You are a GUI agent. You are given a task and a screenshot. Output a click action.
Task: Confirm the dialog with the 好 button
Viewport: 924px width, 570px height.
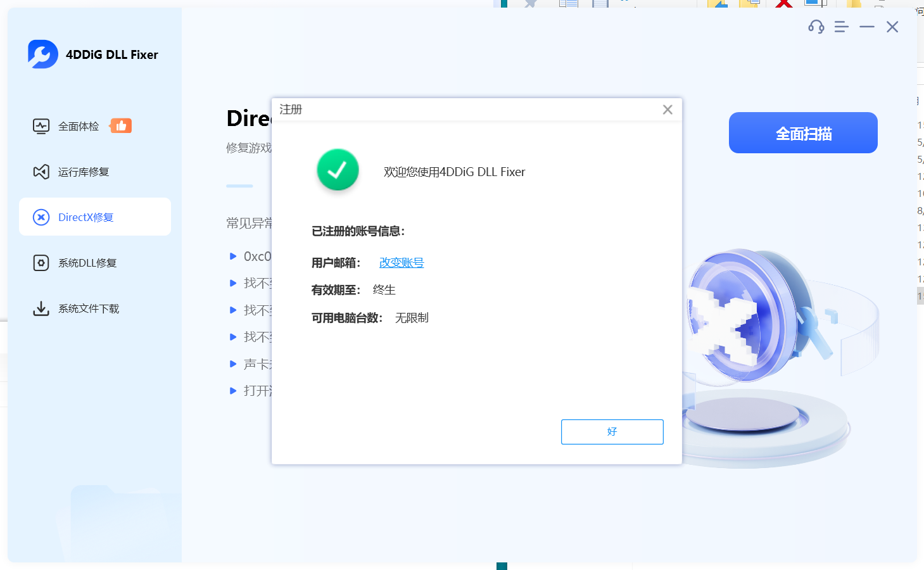(x=612, y=432)
